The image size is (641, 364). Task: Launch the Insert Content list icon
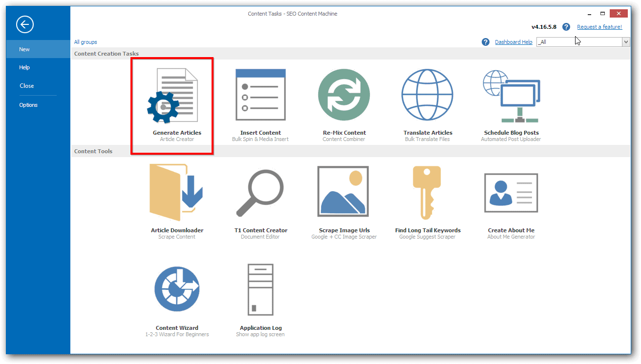260,95
